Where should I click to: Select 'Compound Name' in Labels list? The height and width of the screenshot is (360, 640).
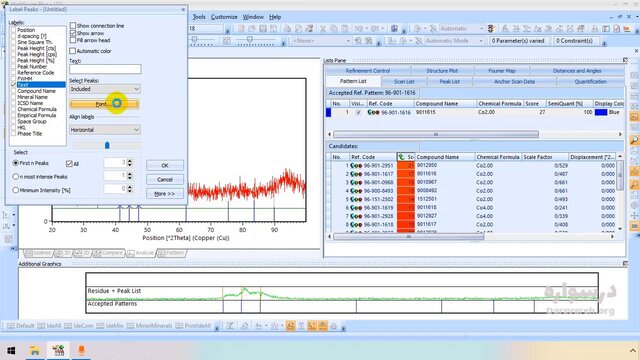pyautogui.click(x=36, y=91)
